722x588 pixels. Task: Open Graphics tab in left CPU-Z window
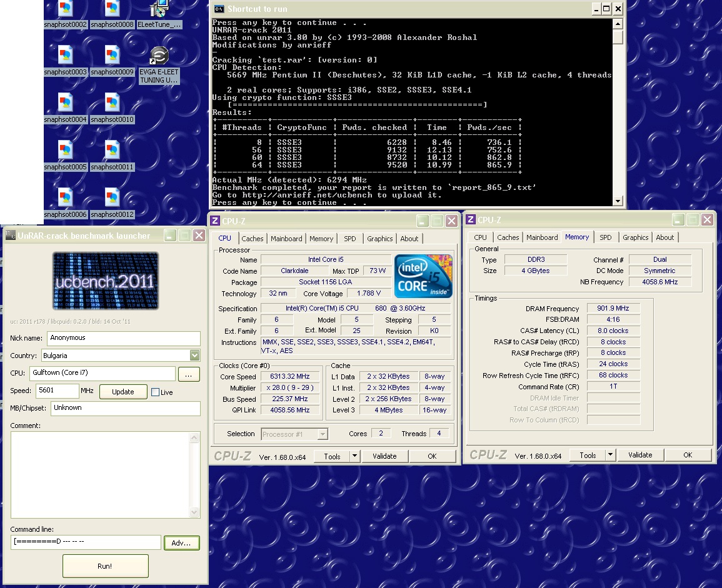coord(380,239)
